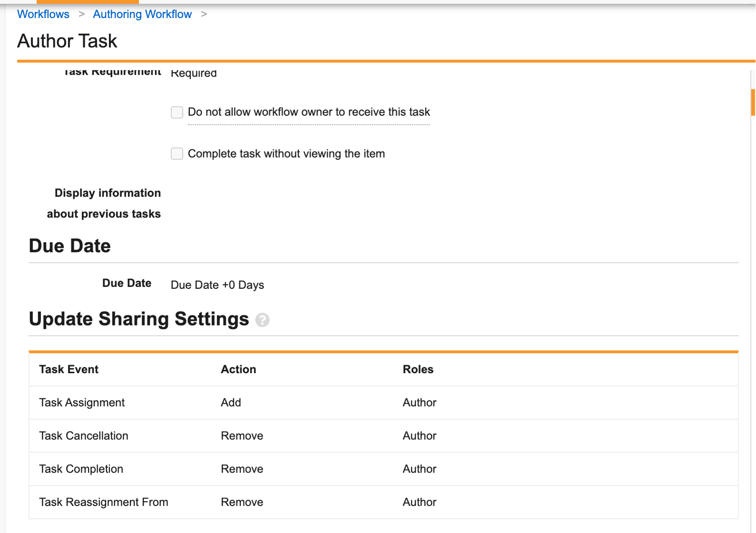The image size is (756, 533).
Task: Click the 'Due Date +0 Days' value
Action: pyautogui.click(x=217, y=285)
